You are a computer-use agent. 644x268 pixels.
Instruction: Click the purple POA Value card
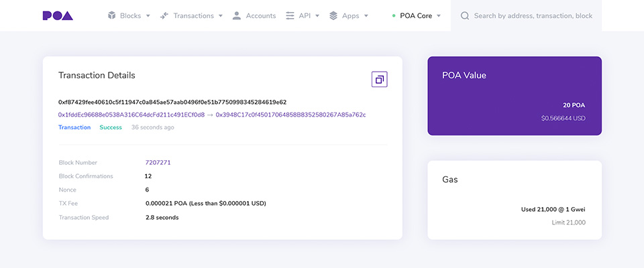(x=515, y=96)
